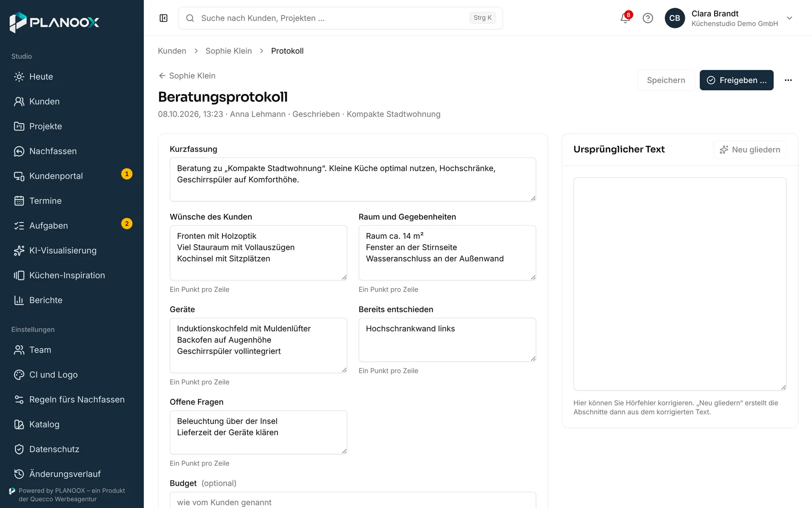Click the Katalog icon
The image size is (812, 508).
click(x=19, y=424)
